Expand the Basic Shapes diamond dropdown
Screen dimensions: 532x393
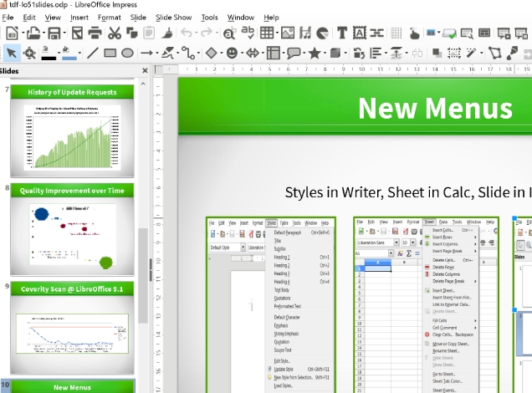click(222, 54)
